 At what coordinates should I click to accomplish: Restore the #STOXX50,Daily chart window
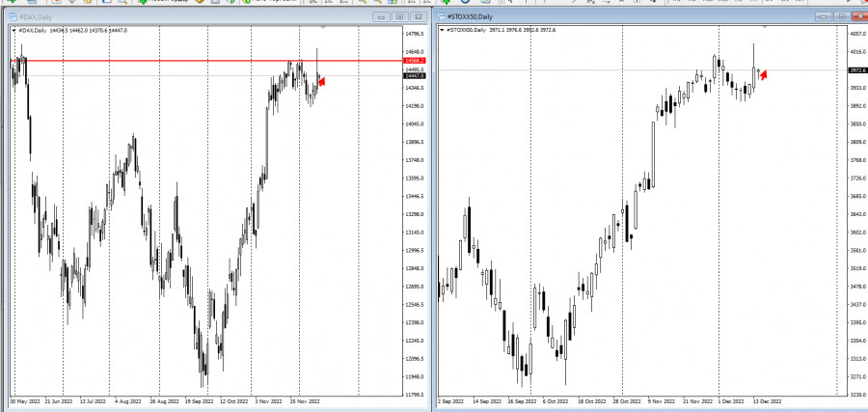click(842, 17)
